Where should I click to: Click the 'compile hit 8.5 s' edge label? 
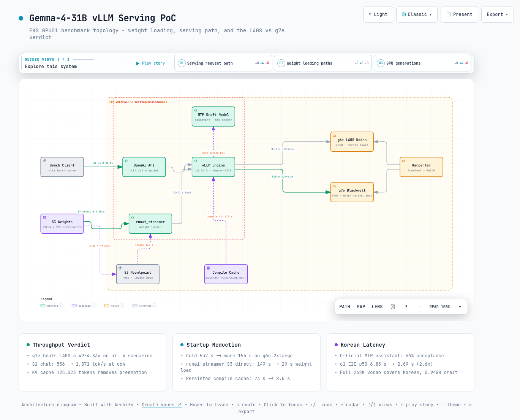[x=220, y=217]
